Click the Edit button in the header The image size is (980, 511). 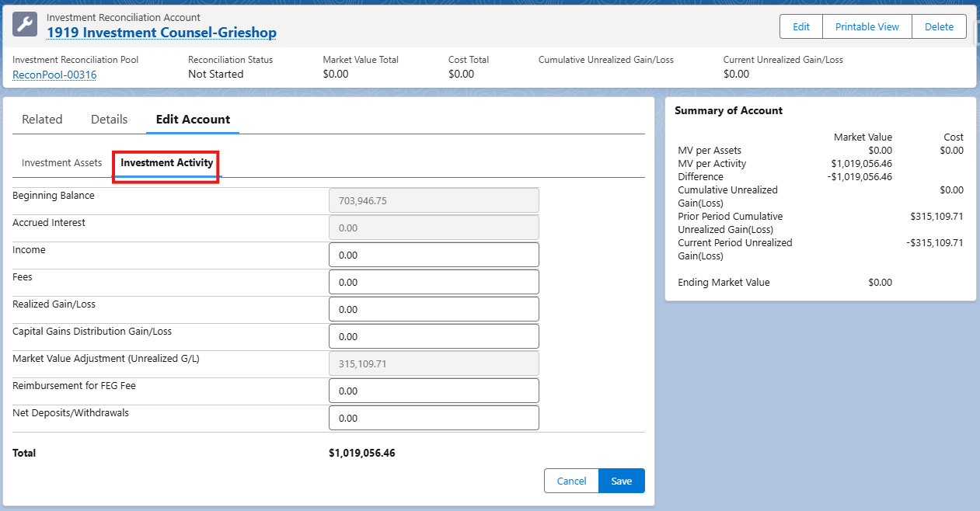point(800,26)
